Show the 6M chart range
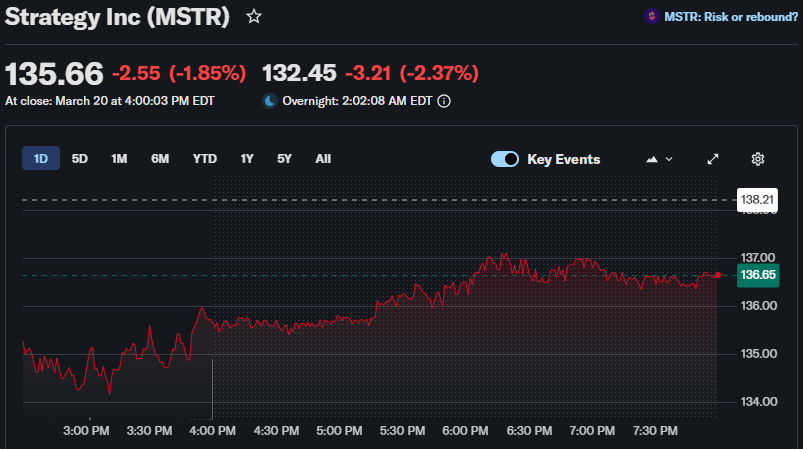 click(160, 159)
